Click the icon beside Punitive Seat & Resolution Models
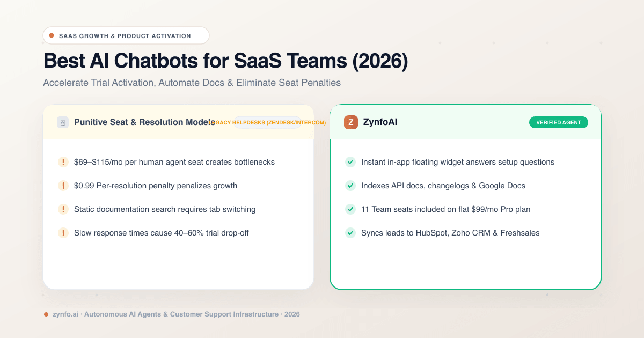This screenshot has height=338, width=644. click(x=63, y=122)
